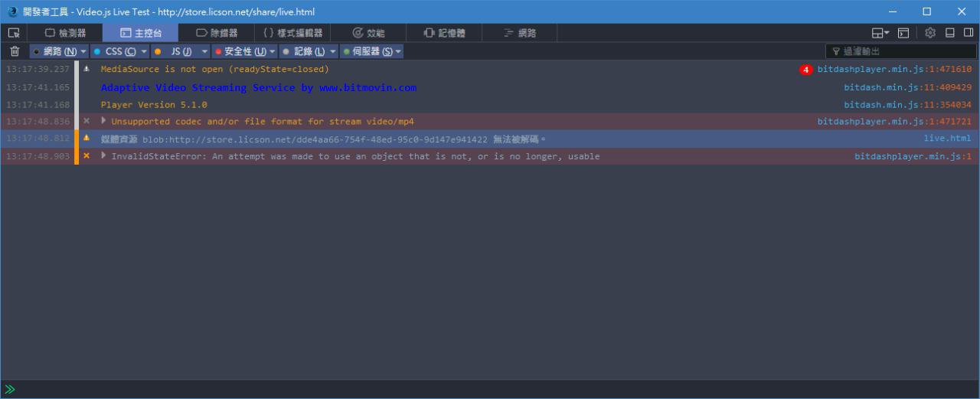Open bitdash.min.js:11:409429 source link

click(907, 87)
